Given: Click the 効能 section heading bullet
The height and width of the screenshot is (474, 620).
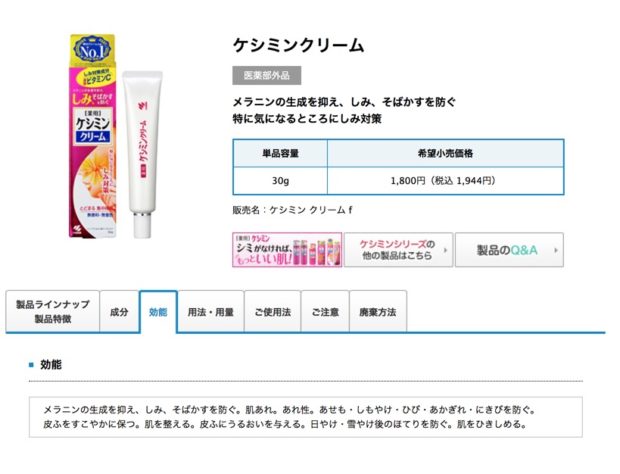Looking at the screenshot, I should (x=31, y=364).
